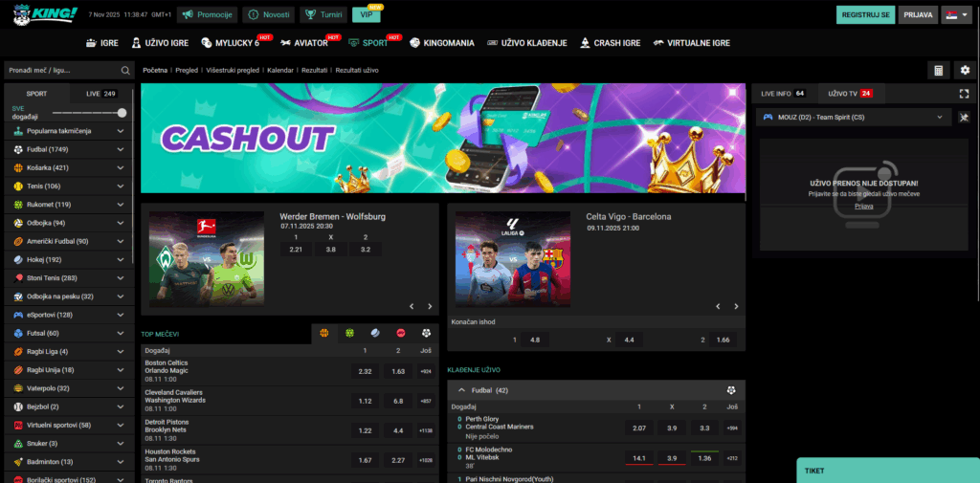Switch sidebar to SPORT view

(x=36, y=94)
